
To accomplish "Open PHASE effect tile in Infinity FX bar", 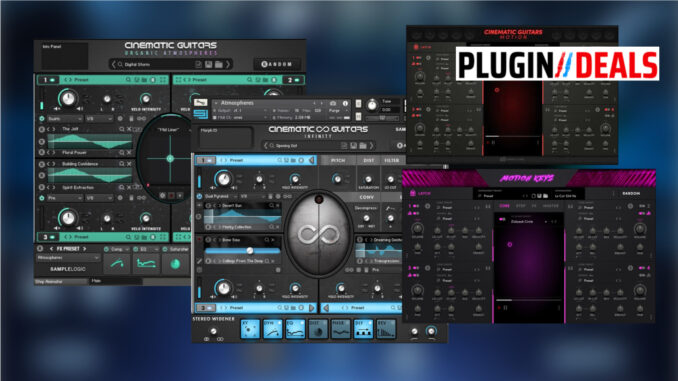I will [x=340, y=329].
